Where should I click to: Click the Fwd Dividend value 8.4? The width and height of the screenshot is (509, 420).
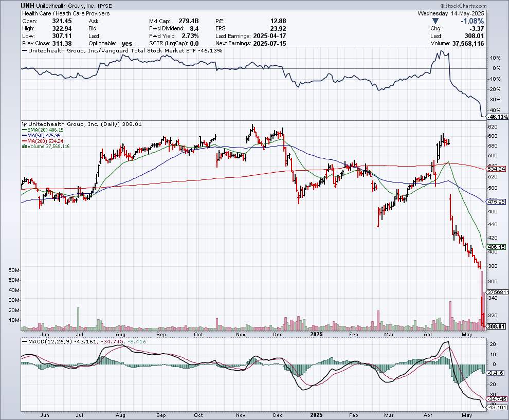[x=194, y=28]
